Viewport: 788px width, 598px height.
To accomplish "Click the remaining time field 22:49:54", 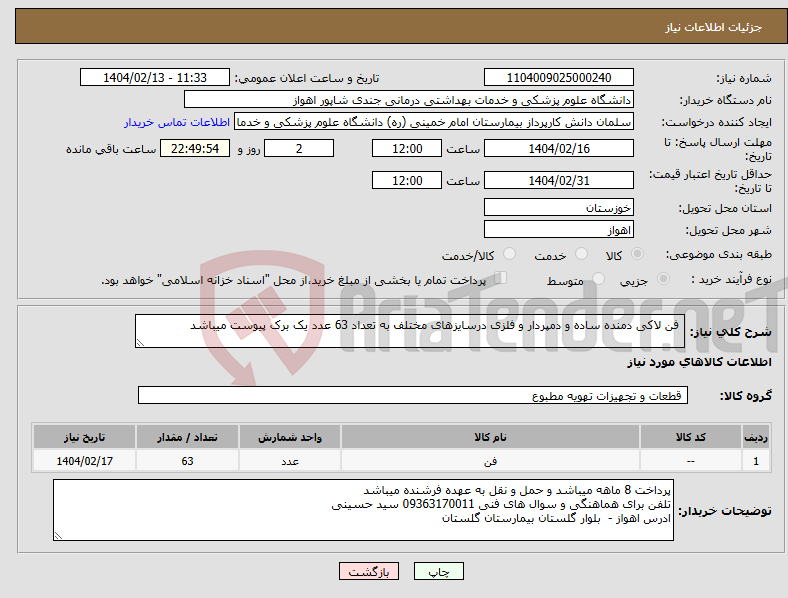I will [x=195, y=148].
